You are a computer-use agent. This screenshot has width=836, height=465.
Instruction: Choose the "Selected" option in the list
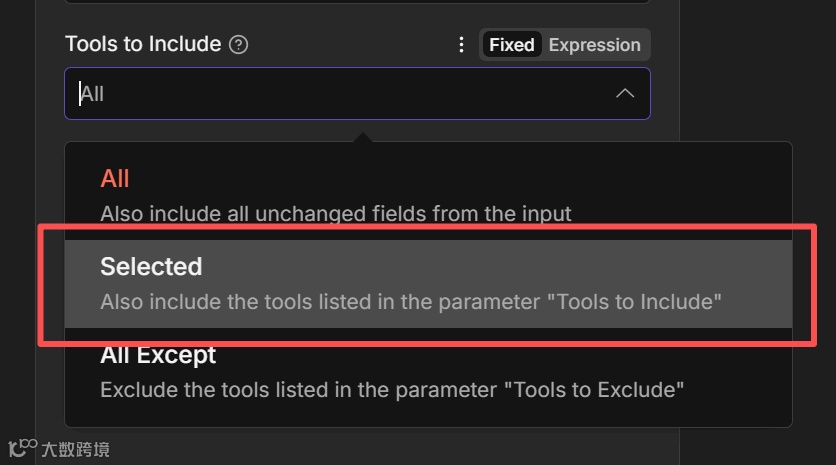tap(151, 267)
